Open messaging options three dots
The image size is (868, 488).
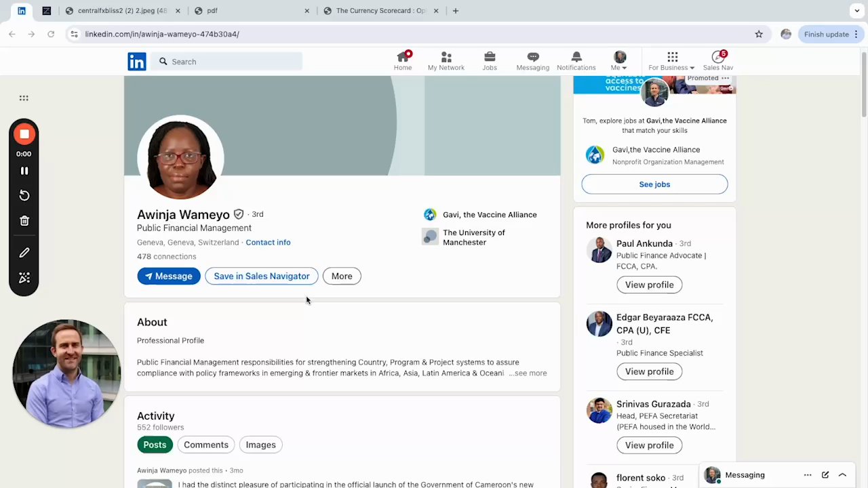808,475
